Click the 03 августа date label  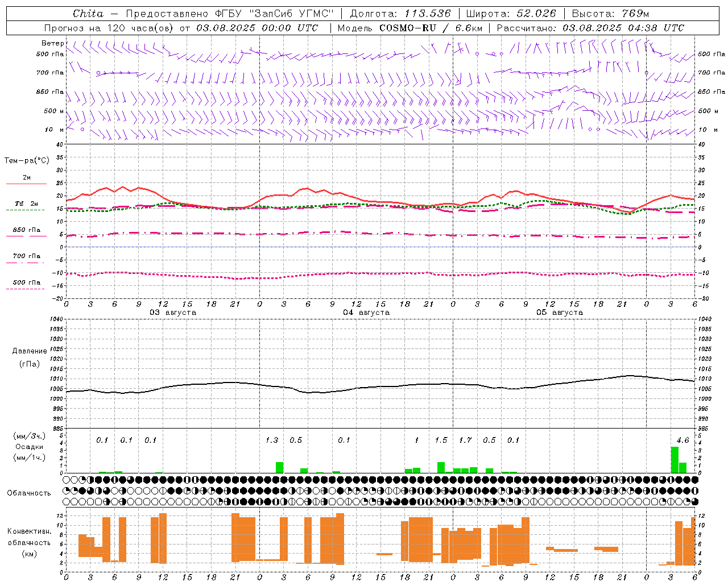[173, 313]
